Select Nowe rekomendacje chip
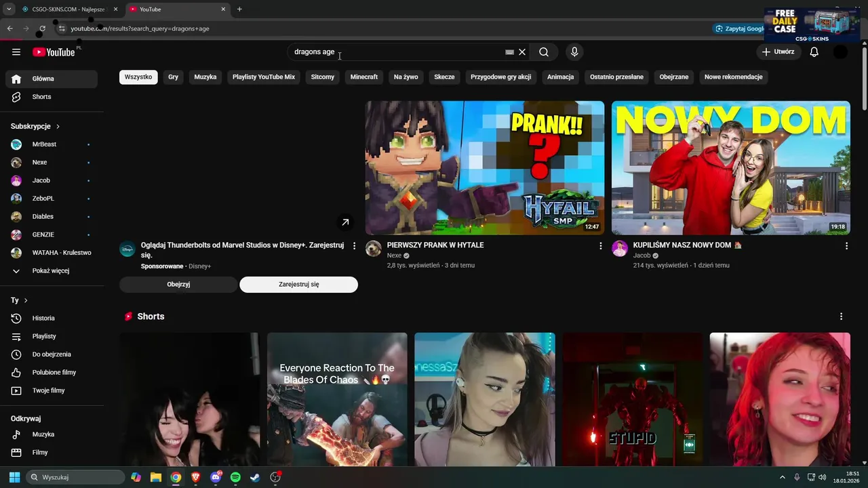Viewport: 868px width, 488px height. point(734,77)
